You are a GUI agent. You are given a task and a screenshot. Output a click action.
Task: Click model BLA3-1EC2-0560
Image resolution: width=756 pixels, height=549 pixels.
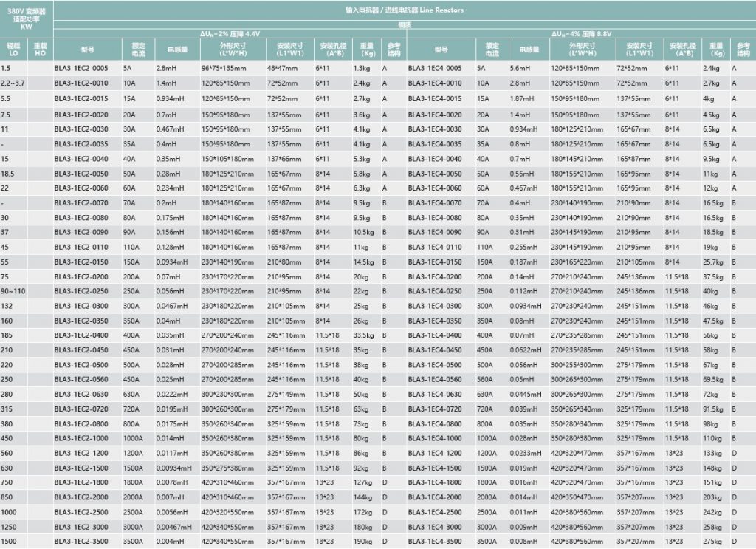(81, 380)
